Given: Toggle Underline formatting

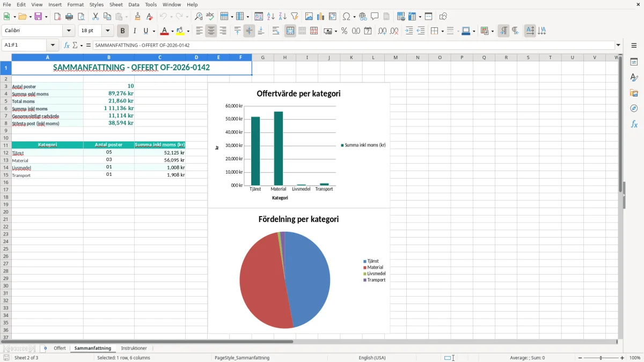Looking at the screenshot, I should pos(145,31).
